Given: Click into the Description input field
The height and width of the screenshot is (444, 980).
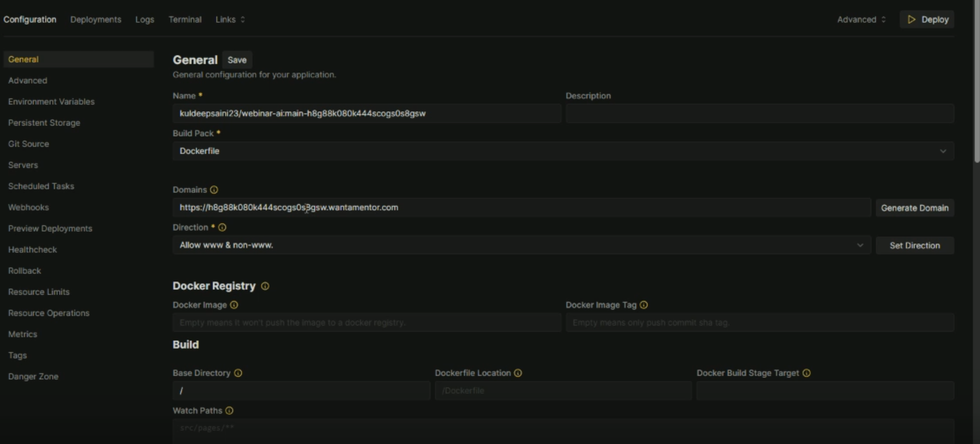Looking at the screenshot, I should (759, 113).
